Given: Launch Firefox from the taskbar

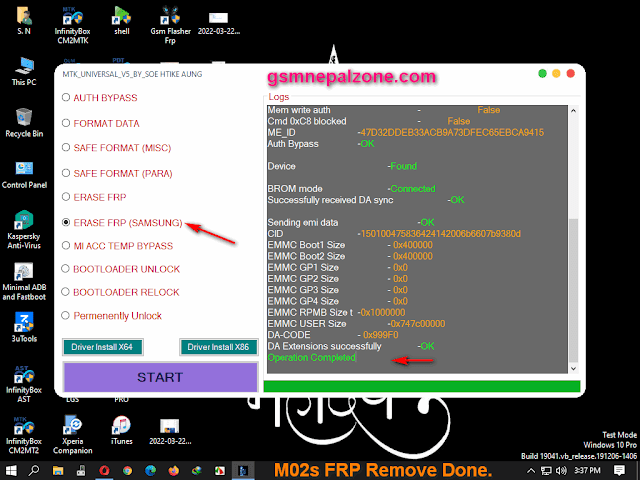Looking at the screenshot, I should (x=173, y=471).
